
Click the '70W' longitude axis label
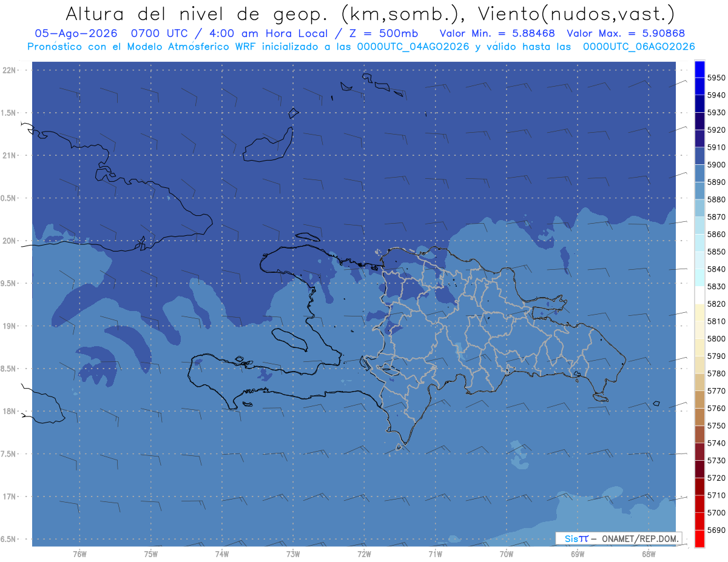click(507, 554)
